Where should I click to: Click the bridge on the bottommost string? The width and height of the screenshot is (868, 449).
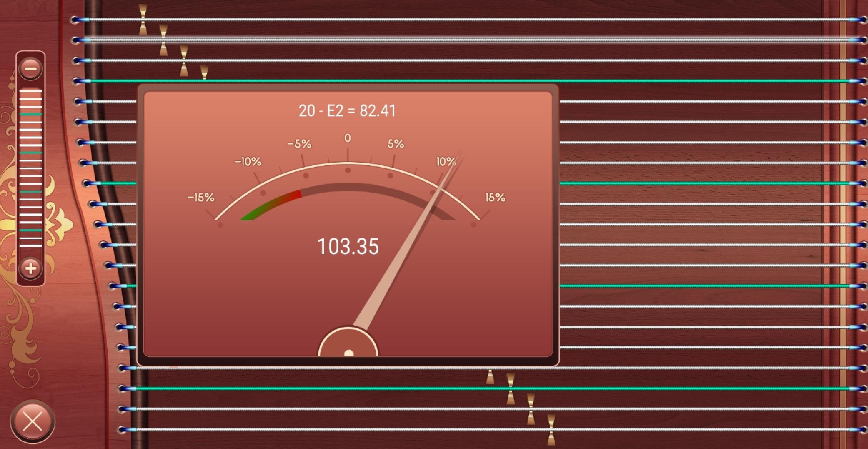point(551,429)
